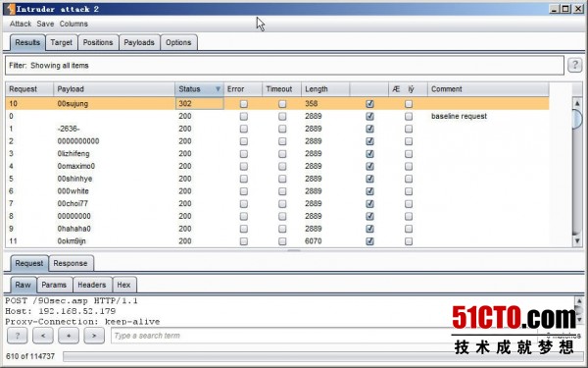
Task: Toggle Timeout checkbox for 0hahaha0 row
Action: tap(282, 229)
